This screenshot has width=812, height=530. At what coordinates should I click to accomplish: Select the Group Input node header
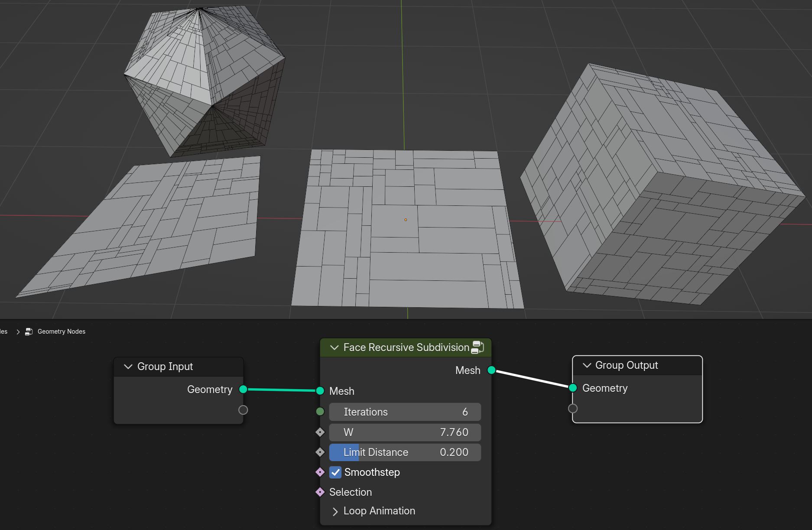(x=179, y=367)
